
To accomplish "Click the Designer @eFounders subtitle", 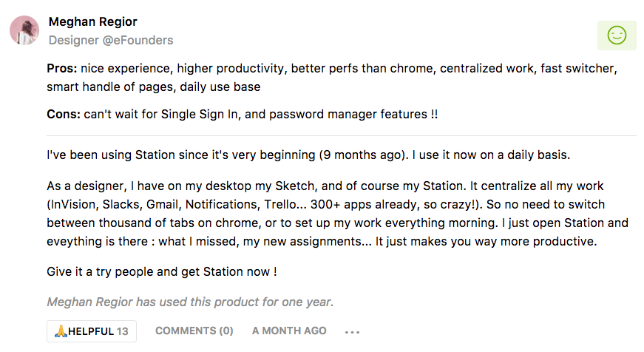I will pos(111,40).
